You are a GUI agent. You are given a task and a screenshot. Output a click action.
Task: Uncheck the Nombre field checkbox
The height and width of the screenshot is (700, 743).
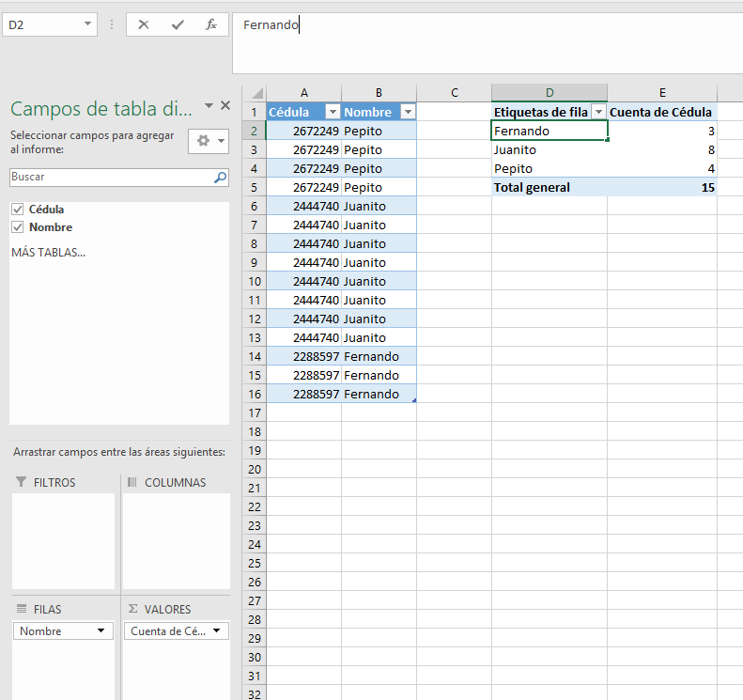[18, 227]
